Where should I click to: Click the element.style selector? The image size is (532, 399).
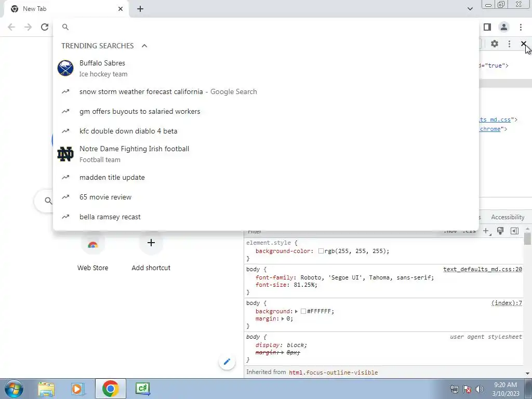click(269, 243)
